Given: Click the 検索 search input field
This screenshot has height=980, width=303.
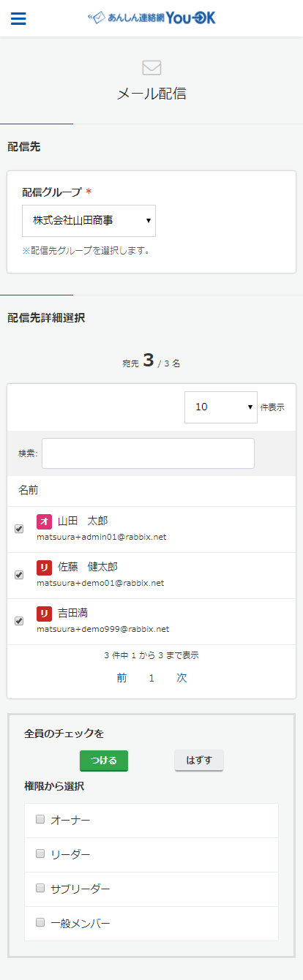Looking at the screenshot, I should 149,453.
